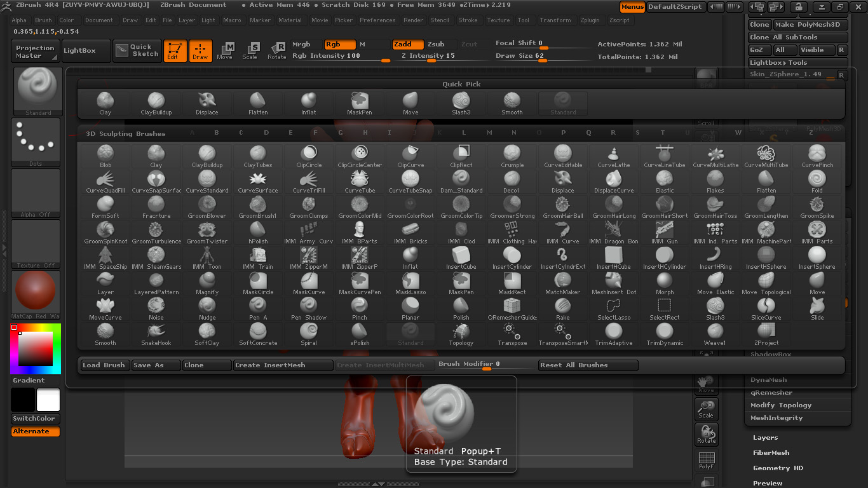The width and height of the screenshot is (868, 488).
Task: Select the Nudge brush
Action: 207,309
